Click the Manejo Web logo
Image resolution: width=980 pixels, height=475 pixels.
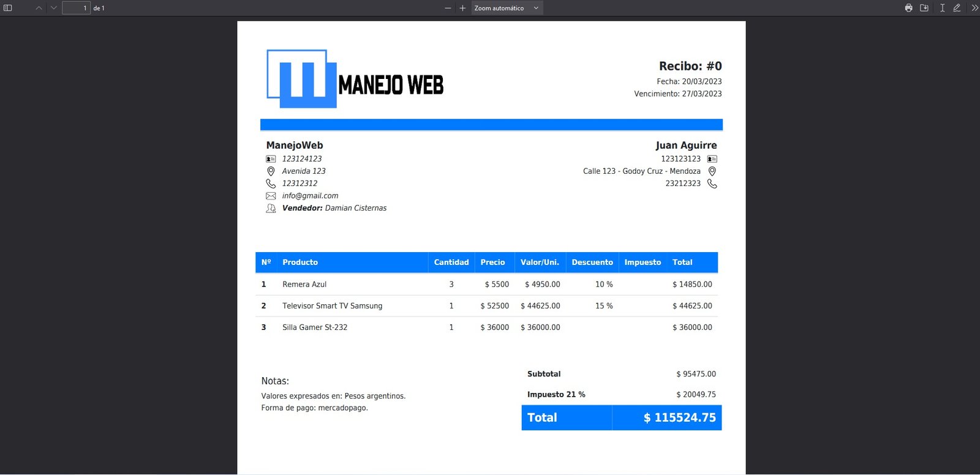pos(355,79)
